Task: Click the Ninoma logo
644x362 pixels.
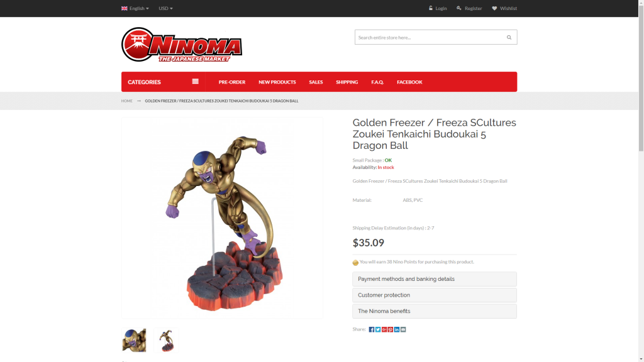Action: click(182, 45)
